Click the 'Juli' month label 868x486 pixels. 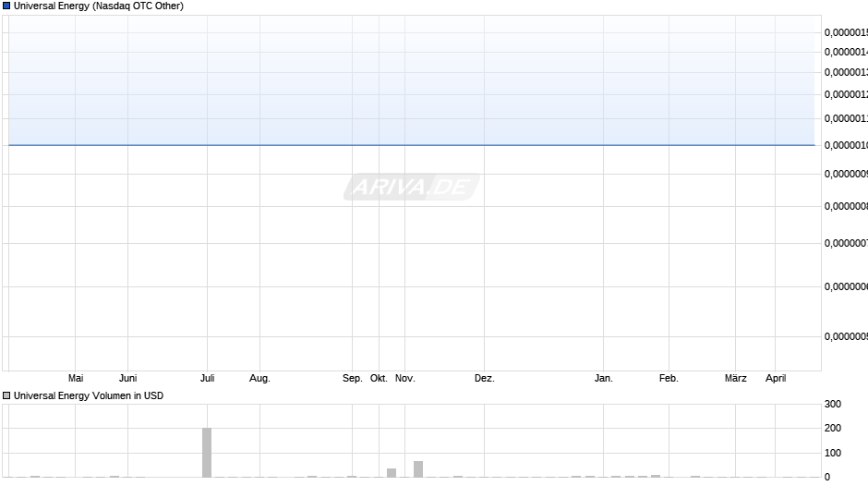tap(207, 378)
